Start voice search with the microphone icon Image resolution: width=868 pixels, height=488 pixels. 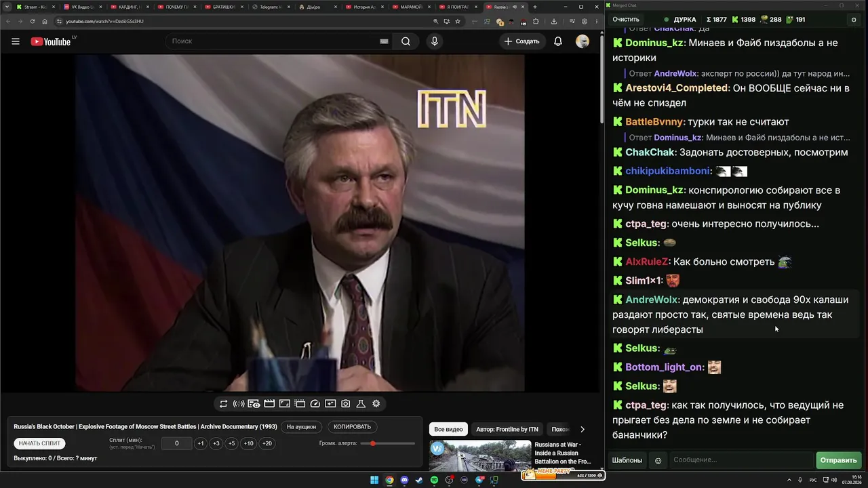(435, 41)
